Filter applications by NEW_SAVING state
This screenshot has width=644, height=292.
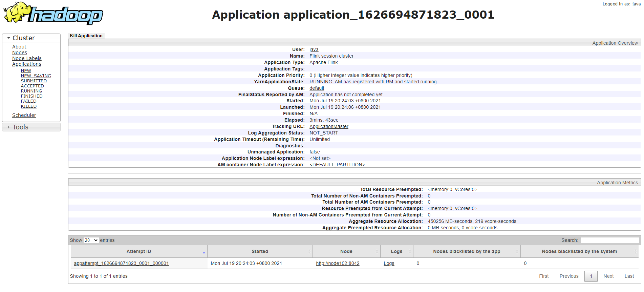[36, 76]
